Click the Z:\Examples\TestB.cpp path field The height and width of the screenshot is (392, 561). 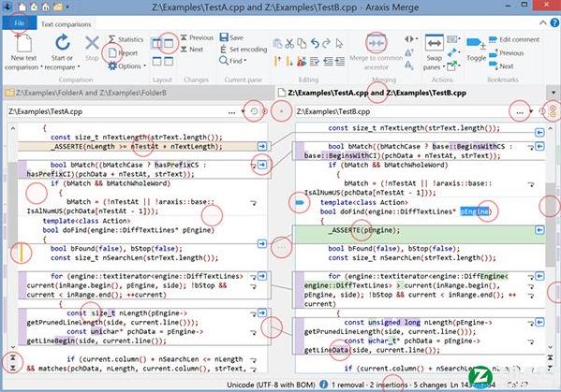pyautogui.click(x=404, y=112)
